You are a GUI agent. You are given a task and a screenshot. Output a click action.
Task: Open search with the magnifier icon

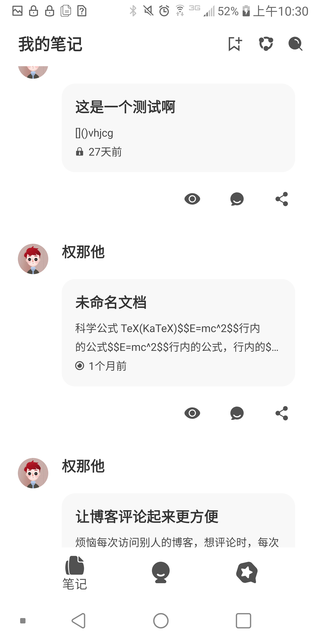295,44
